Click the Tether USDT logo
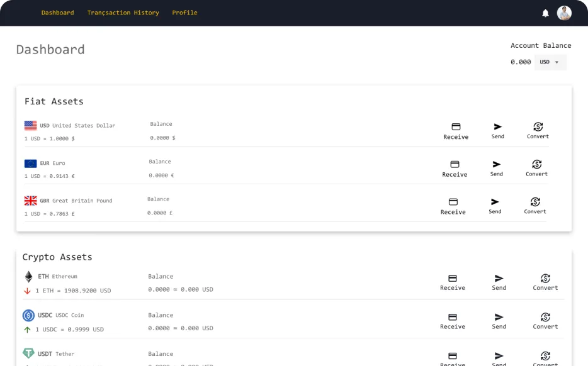The width and height of the screenshot is (588, 366). [28, 353]
